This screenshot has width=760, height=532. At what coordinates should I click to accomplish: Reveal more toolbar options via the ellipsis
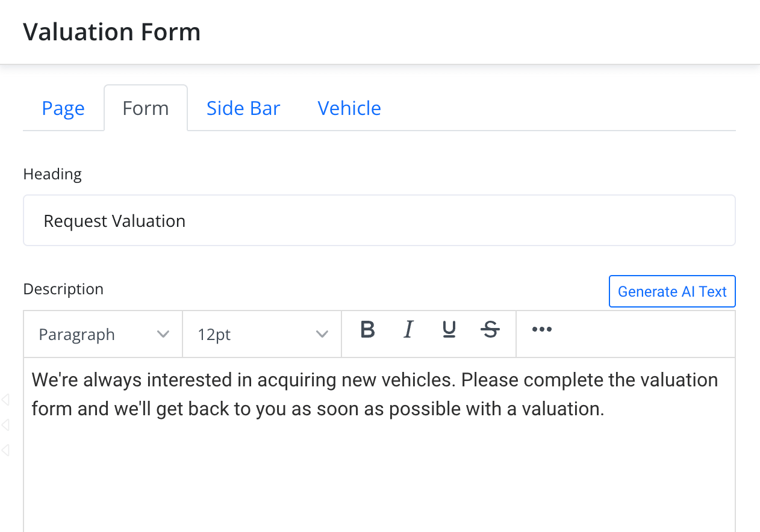point(542,330)
